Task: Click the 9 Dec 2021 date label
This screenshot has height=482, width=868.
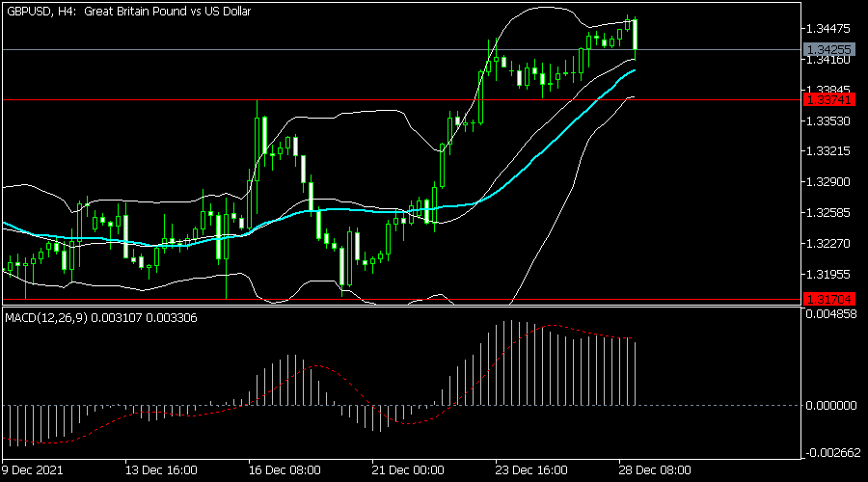Action: coord(33,470)
